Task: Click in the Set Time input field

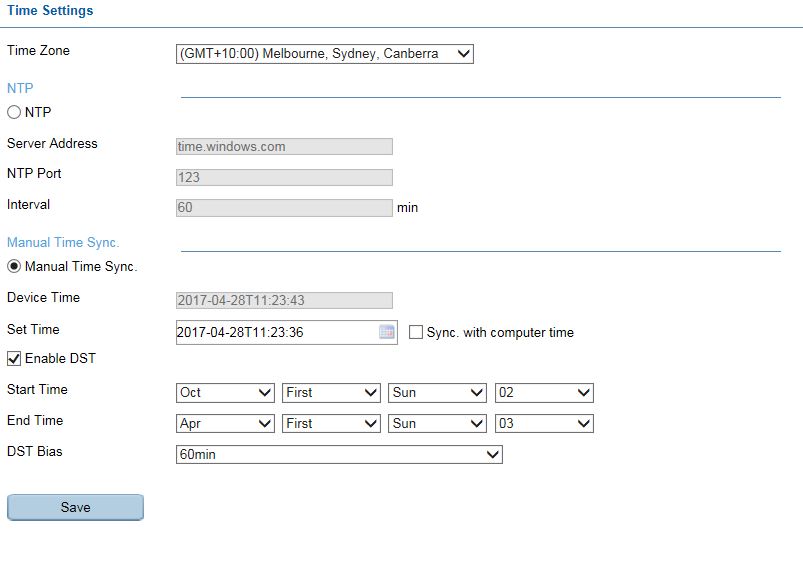Action: 275,332
